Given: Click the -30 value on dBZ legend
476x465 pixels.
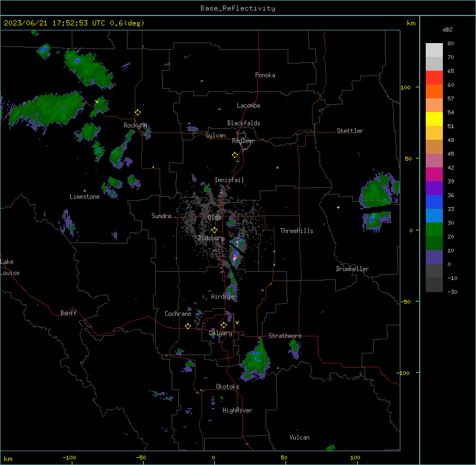Looking at the screenshot, I should pyautogui.click(x=452, y=292).
